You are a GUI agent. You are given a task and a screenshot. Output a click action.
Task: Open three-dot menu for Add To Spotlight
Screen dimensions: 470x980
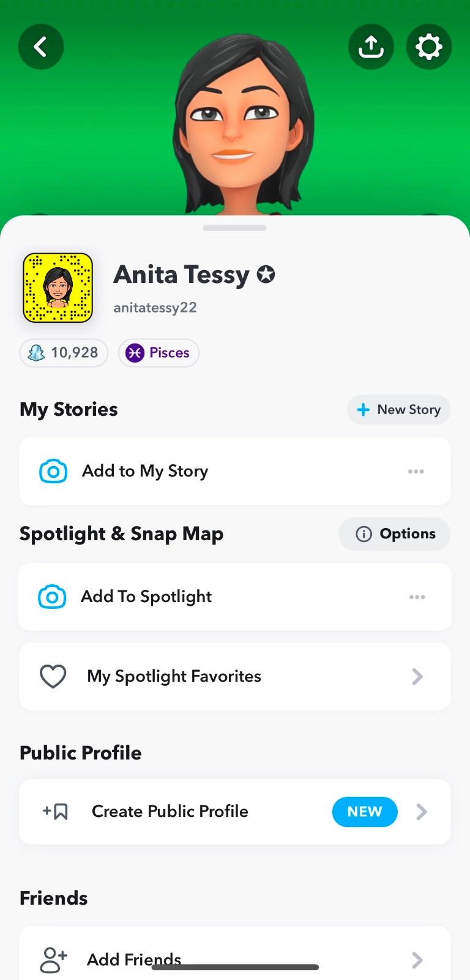[417, 597]
